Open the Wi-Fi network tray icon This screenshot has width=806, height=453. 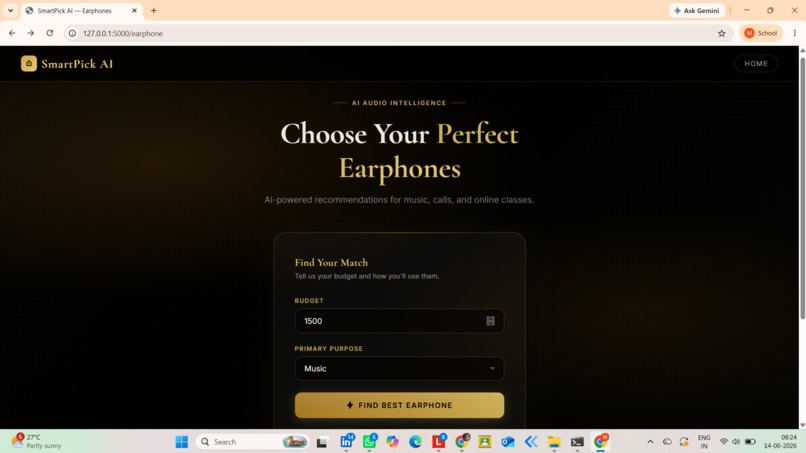724,442
